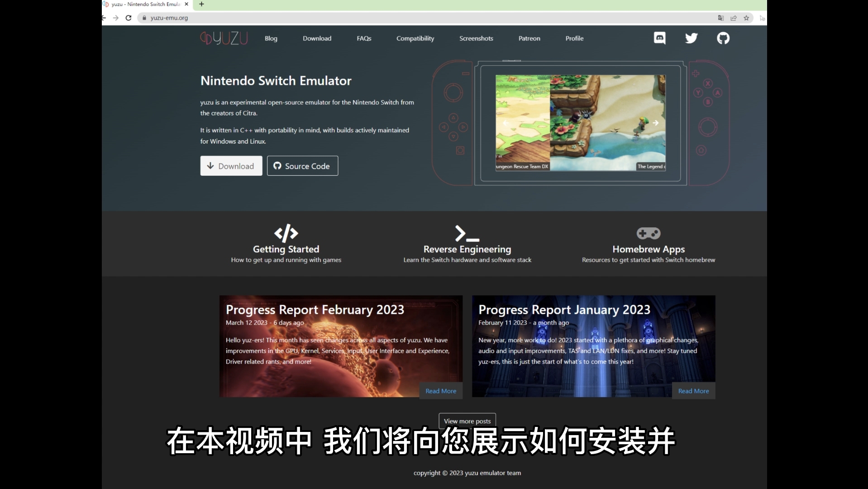The height and width of the screenshot is (489, 868).
Task: Open Progress Report January 2023 title
Action: pos(564,310)
